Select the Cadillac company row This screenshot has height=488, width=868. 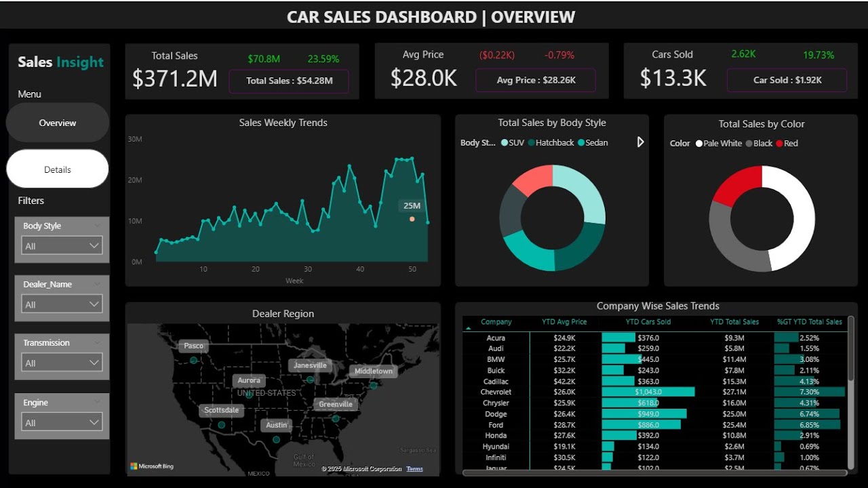[x=654, y=381]
